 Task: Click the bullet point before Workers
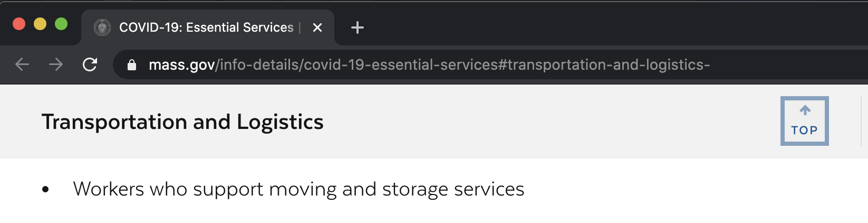click(45, 189)
